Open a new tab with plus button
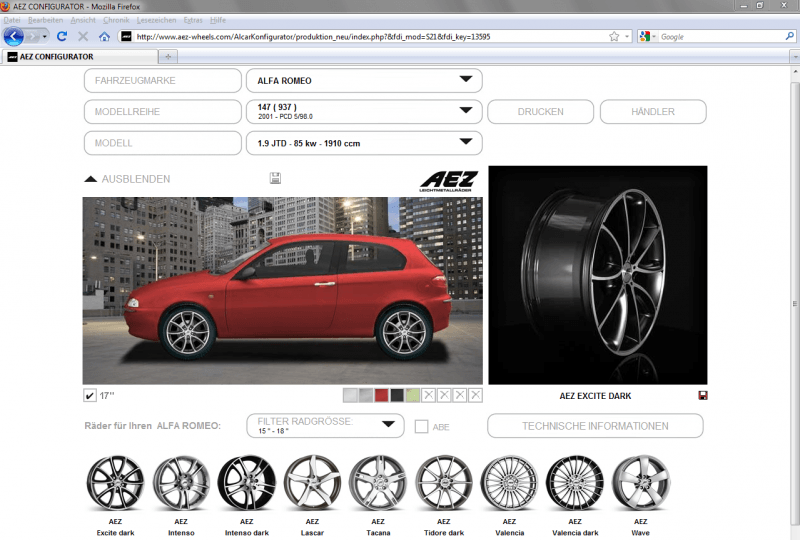The width and height of the screenshot is (800, 540). [x=168, y=57]
